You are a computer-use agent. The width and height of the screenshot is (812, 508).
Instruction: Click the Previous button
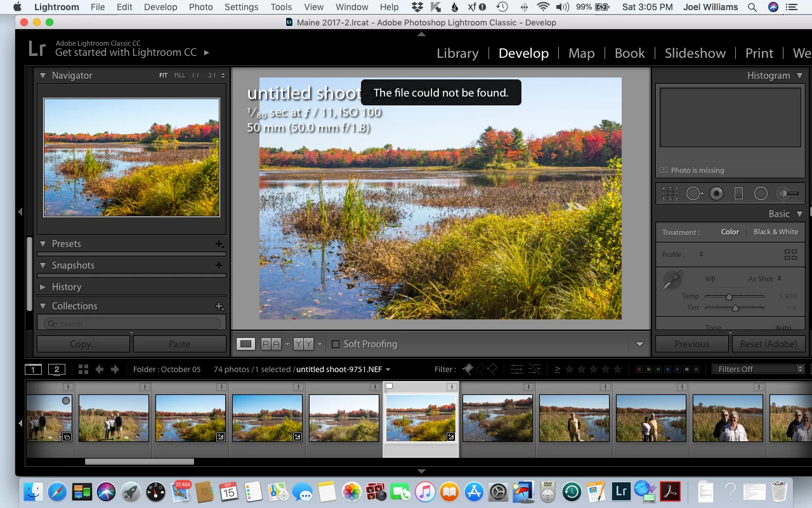coord(691,344)
